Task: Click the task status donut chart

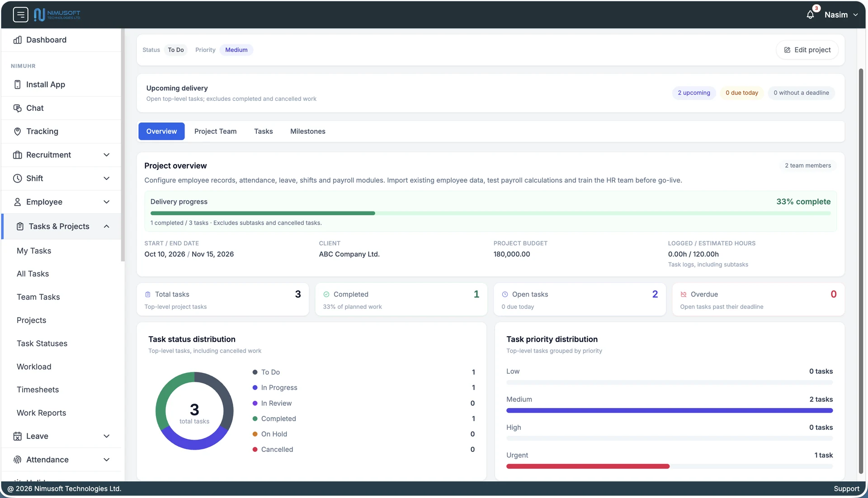Action: coord(194,411)
